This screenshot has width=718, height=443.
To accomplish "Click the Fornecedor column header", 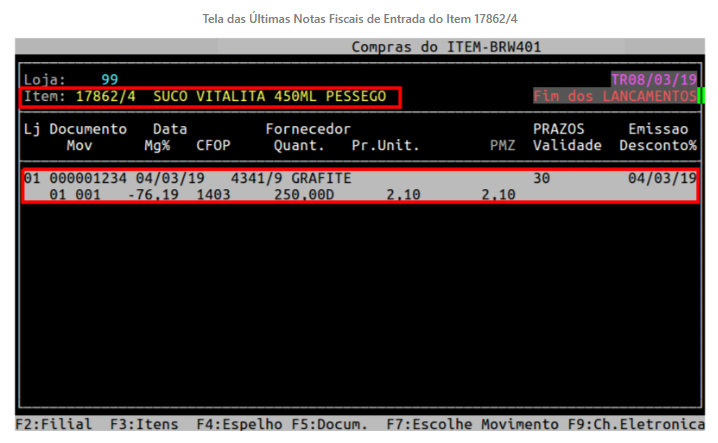I will point(307,129).
